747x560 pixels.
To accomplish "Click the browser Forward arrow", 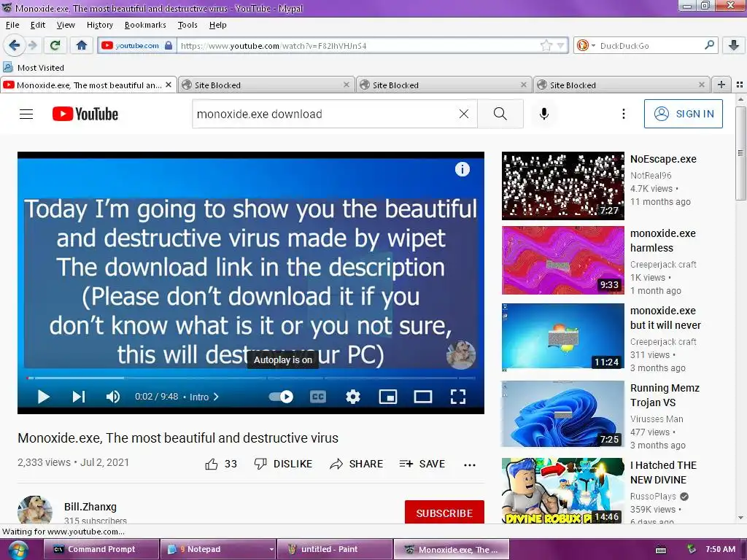I will 32,46.
